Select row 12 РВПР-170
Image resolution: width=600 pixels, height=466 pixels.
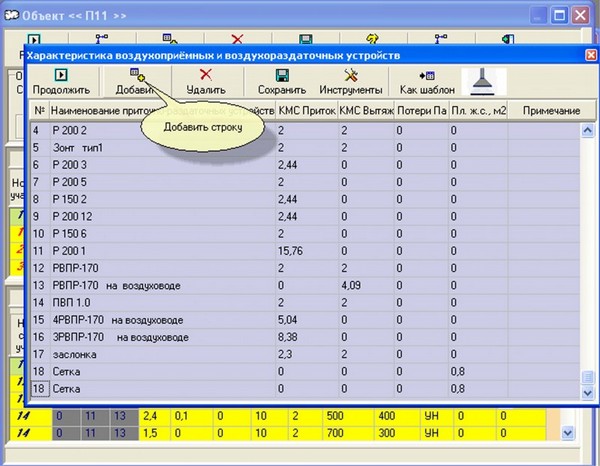pos(305,268)
